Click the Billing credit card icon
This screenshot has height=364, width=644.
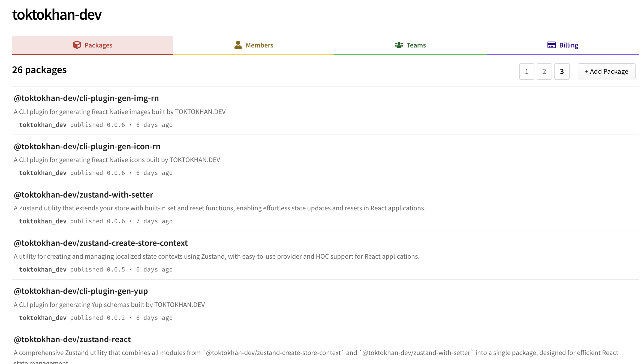(551, 45)
